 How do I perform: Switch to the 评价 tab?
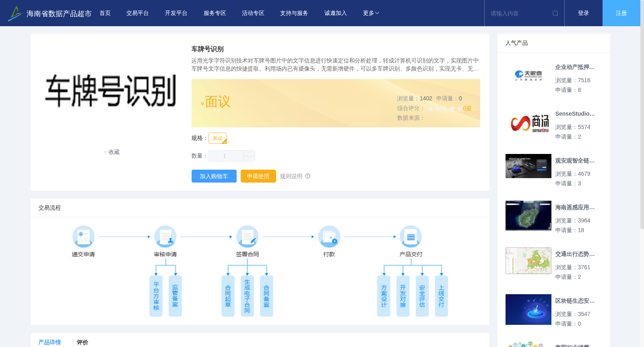click(83, 342)
